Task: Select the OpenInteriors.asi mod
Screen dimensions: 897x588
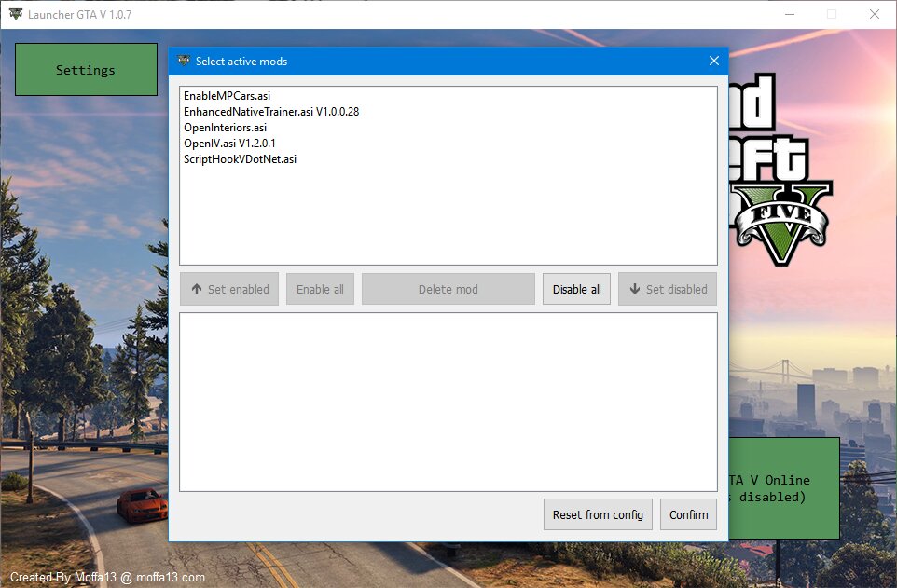Action: click(225, 128)
